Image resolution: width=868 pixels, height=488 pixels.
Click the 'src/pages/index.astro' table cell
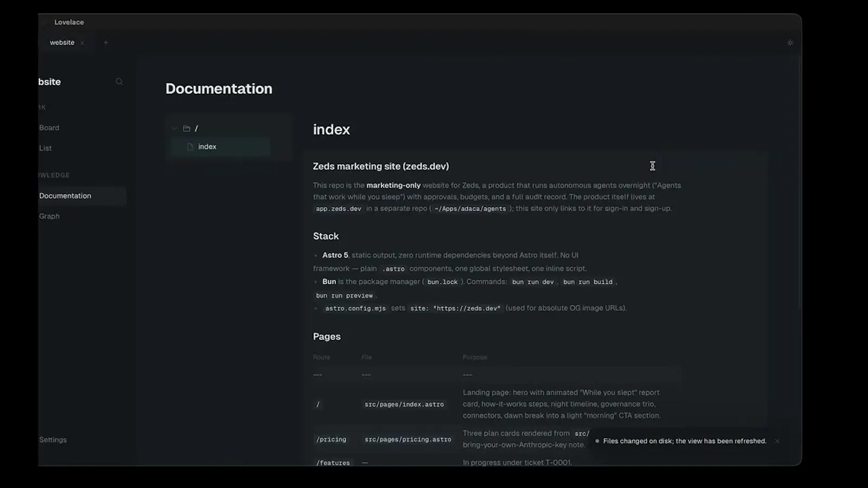pos(404,404)
